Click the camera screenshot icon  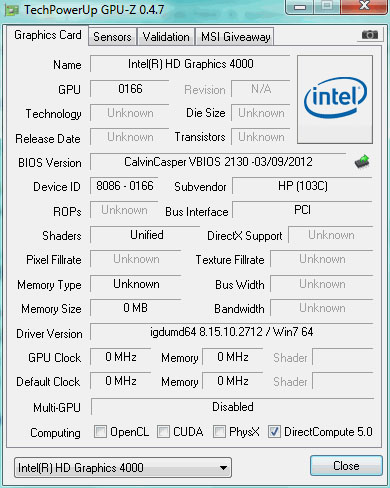point(370,35)
